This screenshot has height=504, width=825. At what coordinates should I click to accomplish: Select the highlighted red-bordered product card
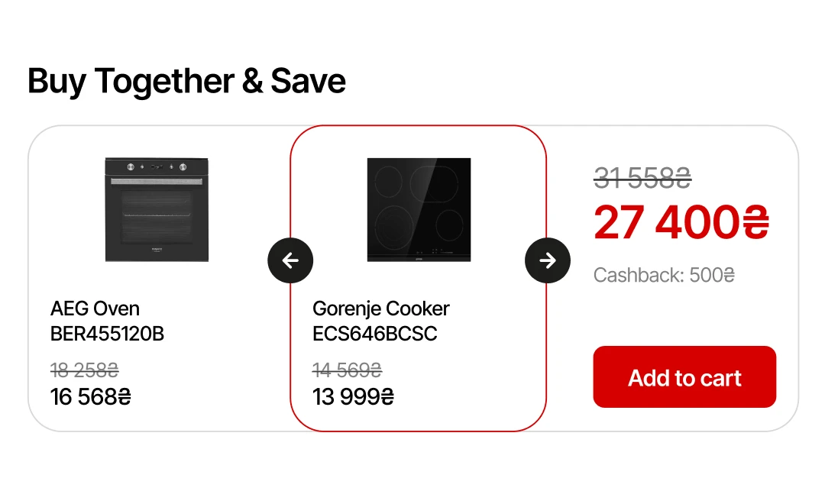[419, 279]
